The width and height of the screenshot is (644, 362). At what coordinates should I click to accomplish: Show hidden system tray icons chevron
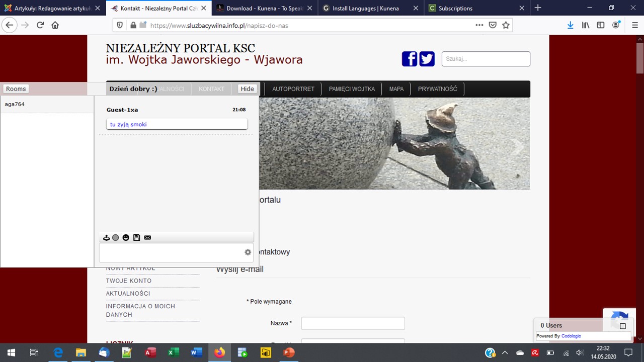(x=505, y=352)
